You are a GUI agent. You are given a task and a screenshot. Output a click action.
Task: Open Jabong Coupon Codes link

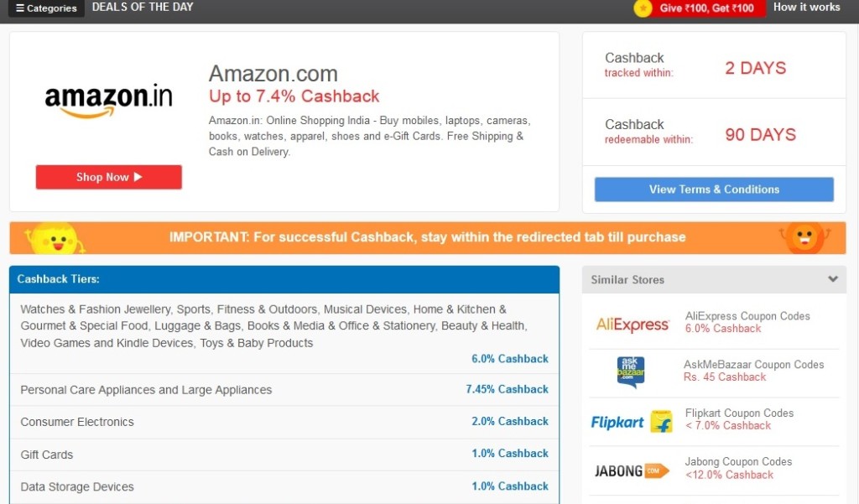pos(738,462)
